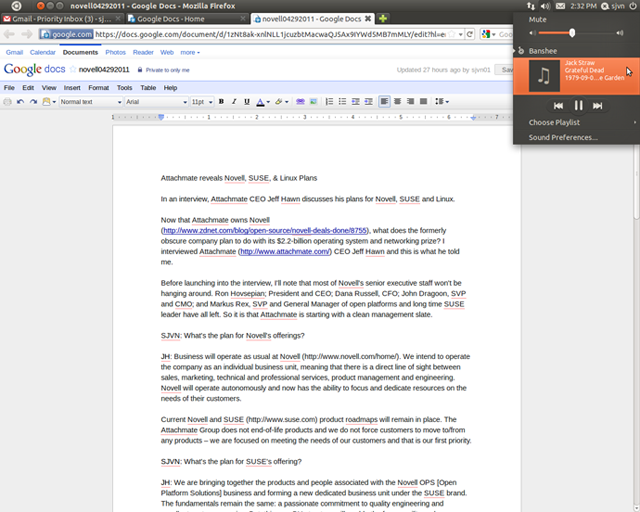Close the novell04292011 browser tab

[x=368, y=19]
